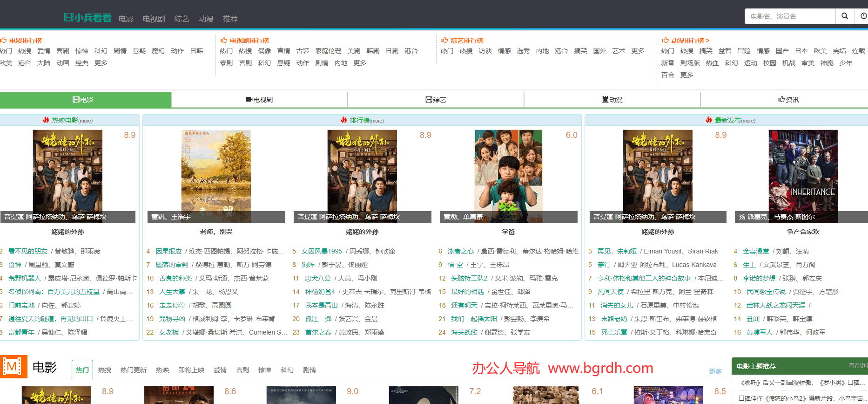Open 推荐 in the top navigation
Viewport: 868px width, 404px height.
[x=230, y=19]
